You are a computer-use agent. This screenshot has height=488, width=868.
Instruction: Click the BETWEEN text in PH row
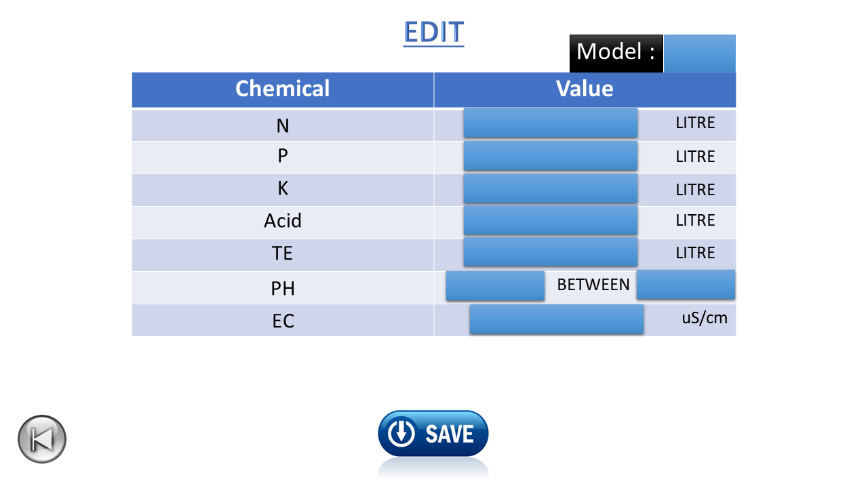pyautogui.click(x=593, y=285)
